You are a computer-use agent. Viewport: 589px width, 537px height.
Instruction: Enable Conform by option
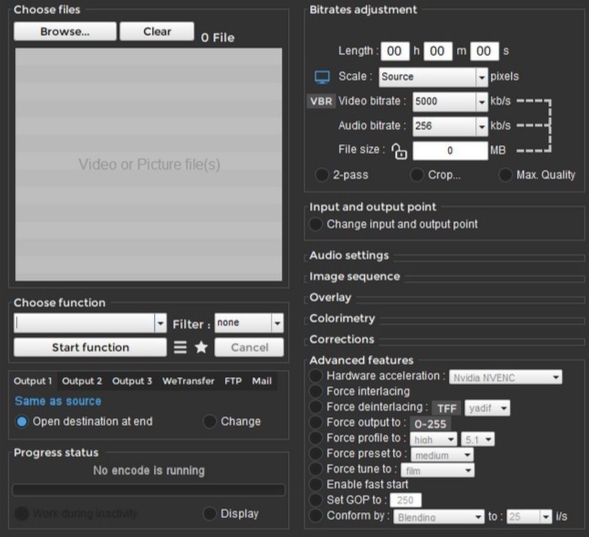point(315,516)
